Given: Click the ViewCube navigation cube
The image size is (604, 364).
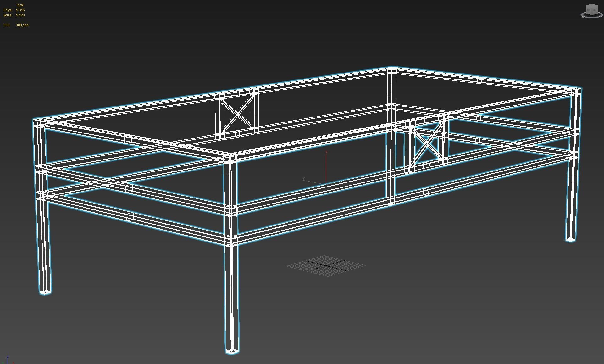Looking at the screenshot, I should (592, 9).
